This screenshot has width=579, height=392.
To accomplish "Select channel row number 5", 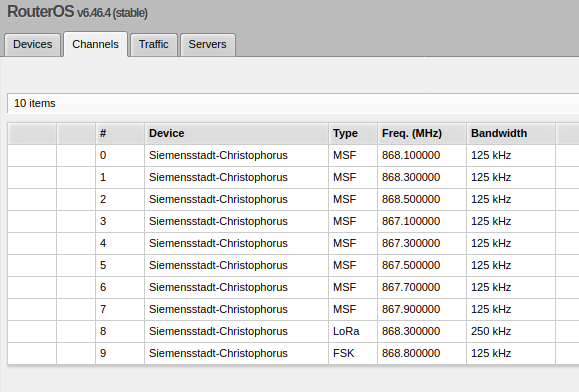I will 293,265.
